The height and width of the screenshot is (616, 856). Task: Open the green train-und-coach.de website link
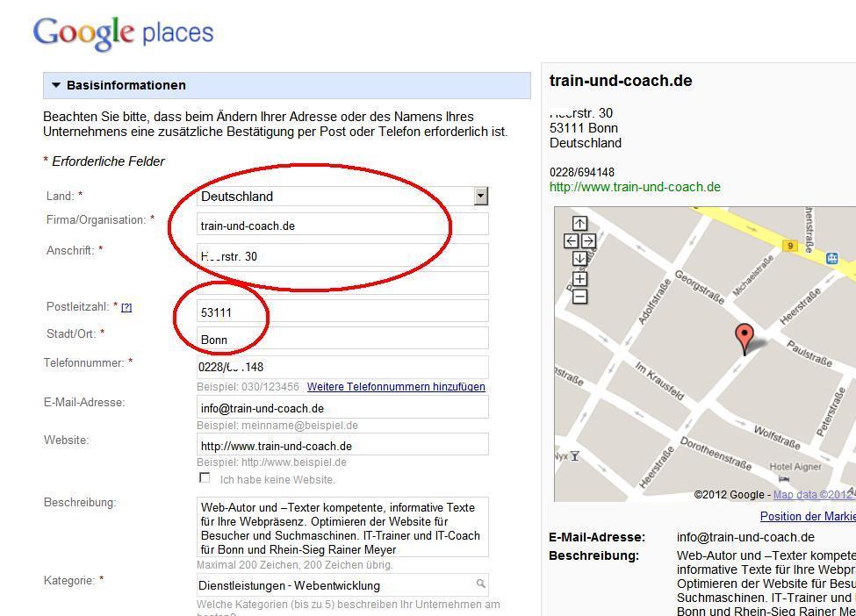[x=635, y=187]
